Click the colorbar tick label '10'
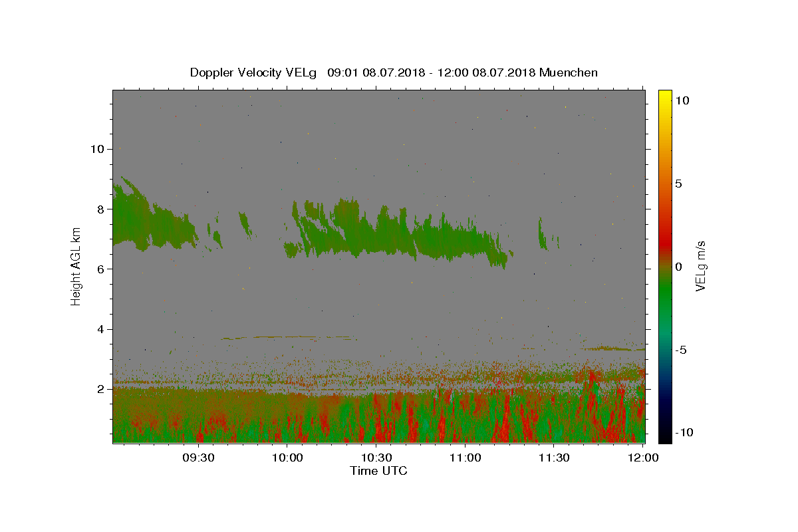Screen dimensions: 798x532 pos(681,100)
